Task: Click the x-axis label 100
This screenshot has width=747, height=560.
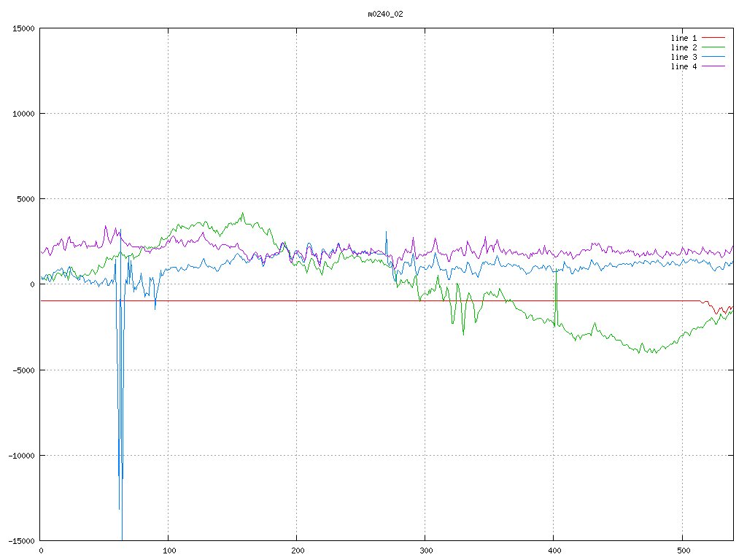Action: coord(169,551)
